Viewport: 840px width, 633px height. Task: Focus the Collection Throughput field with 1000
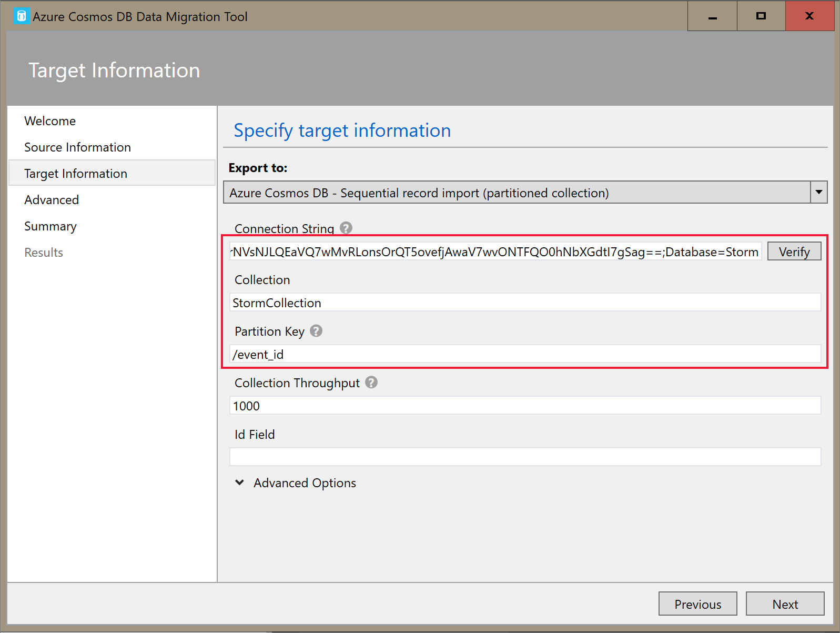tap(525, 406)
